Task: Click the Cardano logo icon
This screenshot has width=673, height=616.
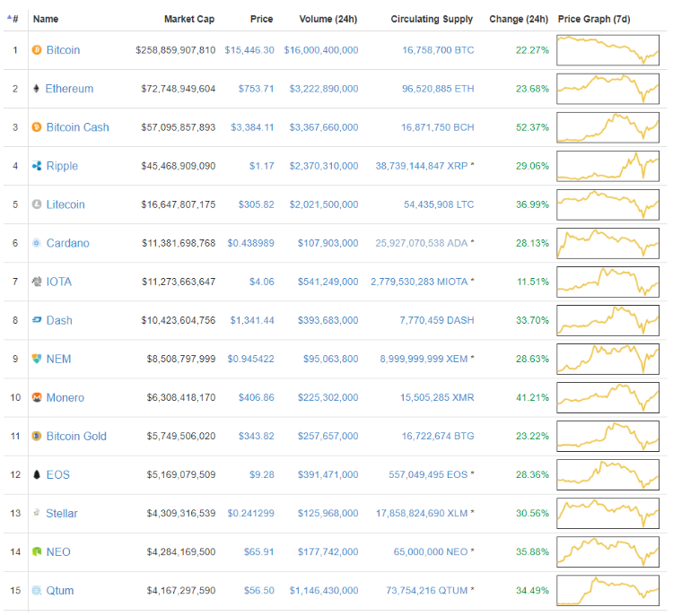Action: click(37, 243)
